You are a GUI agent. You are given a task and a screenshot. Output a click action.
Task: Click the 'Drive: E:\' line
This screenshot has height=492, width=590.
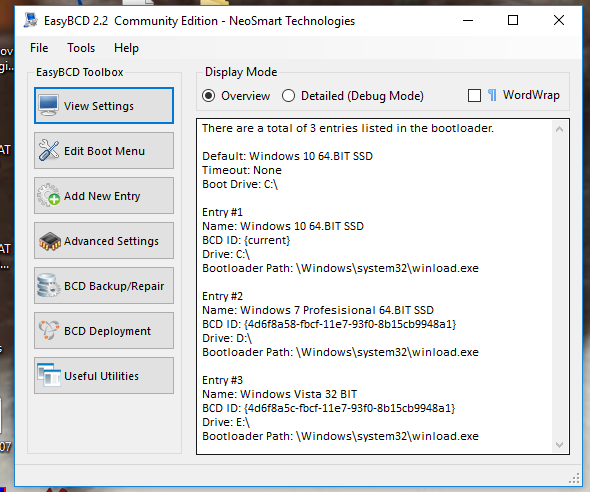click(226, 422)
